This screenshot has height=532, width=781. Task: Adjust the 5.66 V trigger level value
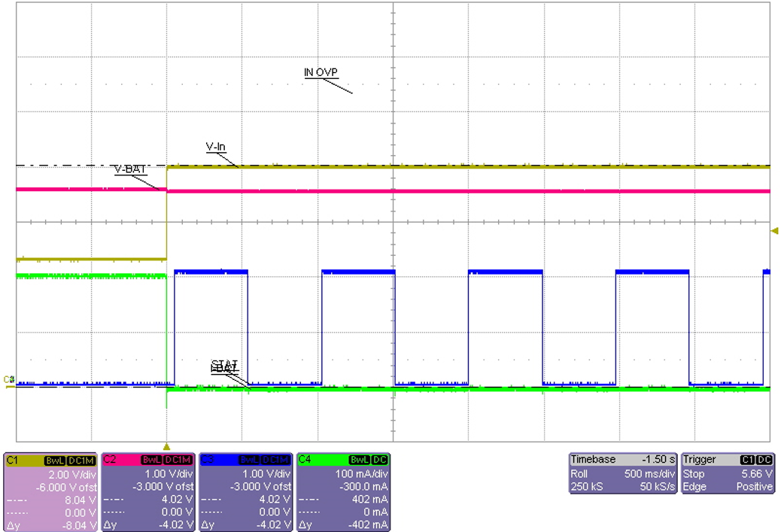click(x=756, y=475)
